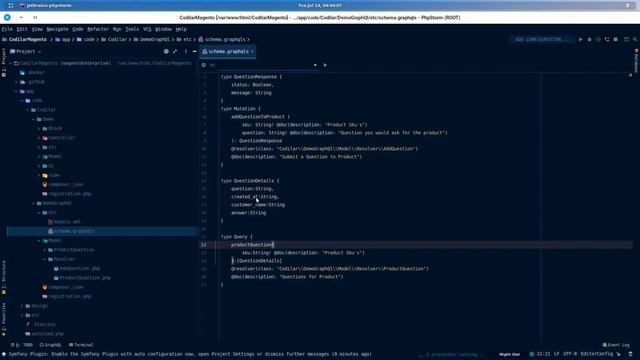The height and width of the screenshot is (360, 640).
Task: Open the Refactor menu
Action: tap(98, 29)
